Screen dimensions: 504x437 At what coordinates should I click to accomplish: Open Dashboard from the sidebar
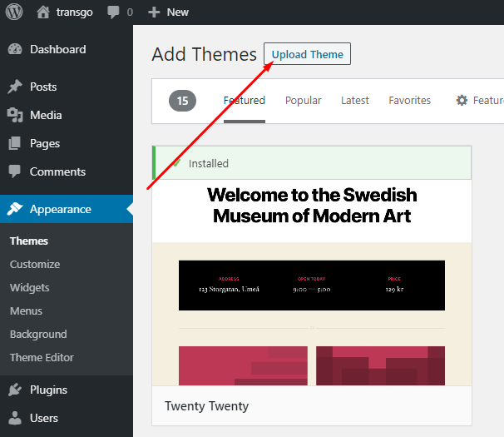57,49
